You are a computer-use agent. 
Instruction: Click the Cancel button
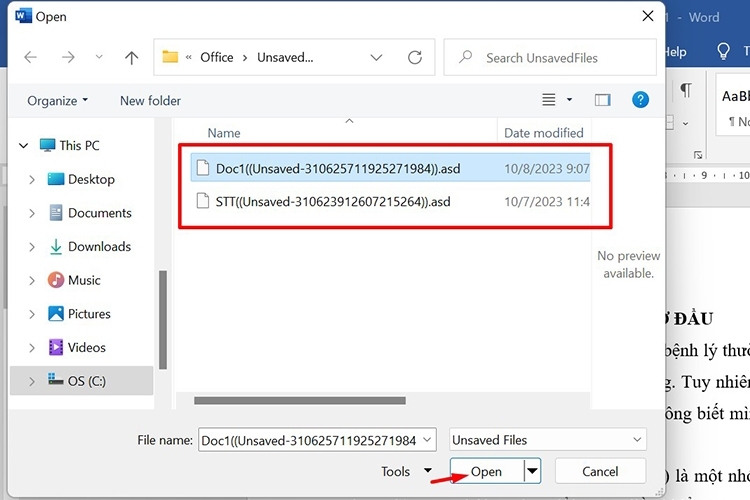600,471
